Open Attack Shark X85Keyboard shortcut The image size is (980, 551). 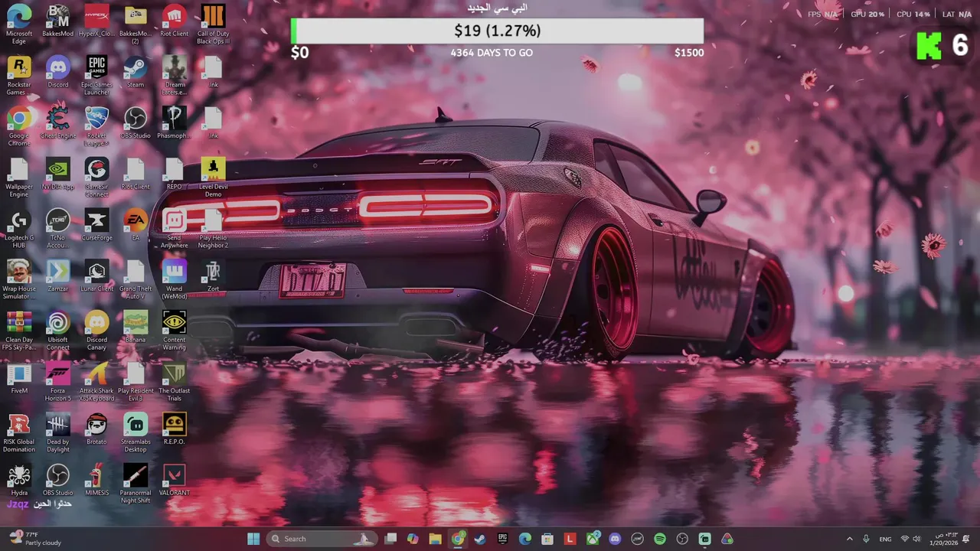click(96, 381)
